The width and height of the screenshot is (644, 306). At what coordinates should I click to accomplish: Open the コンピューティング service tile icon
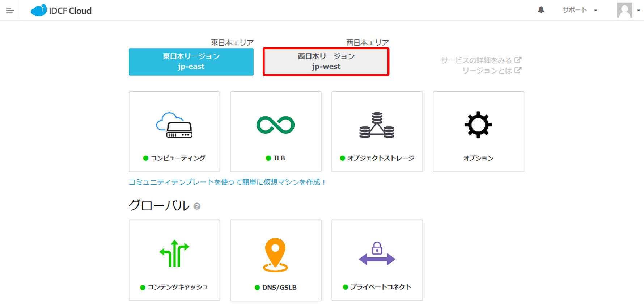click(x=174, y=125)
